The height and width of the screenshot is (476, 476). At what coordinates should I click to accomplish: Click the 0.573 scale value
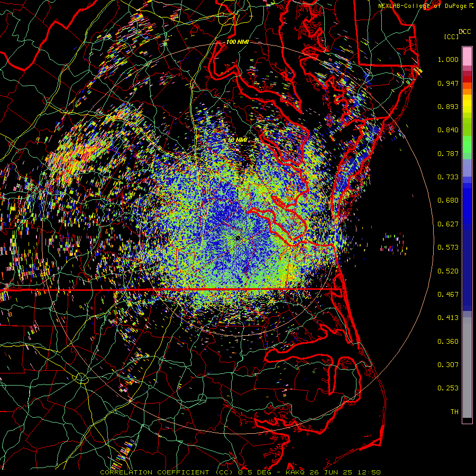[448, 248]
